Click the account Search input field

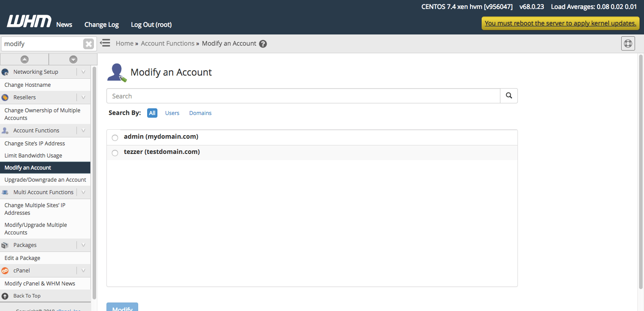click(303, 96)
